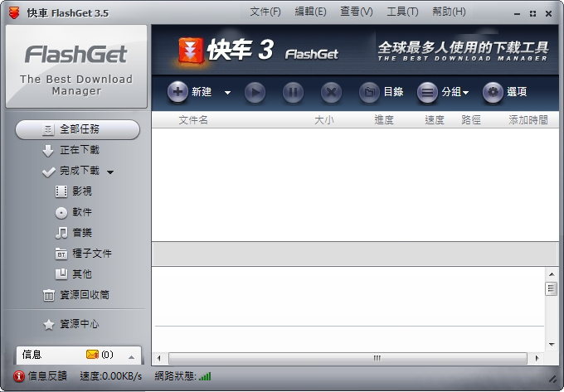Select 軟件 software category

click(82, 212)
